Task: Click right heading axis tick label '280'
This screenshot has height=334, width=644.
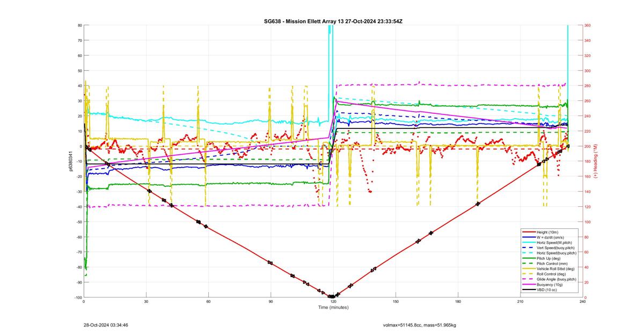Action: (588, 86)
